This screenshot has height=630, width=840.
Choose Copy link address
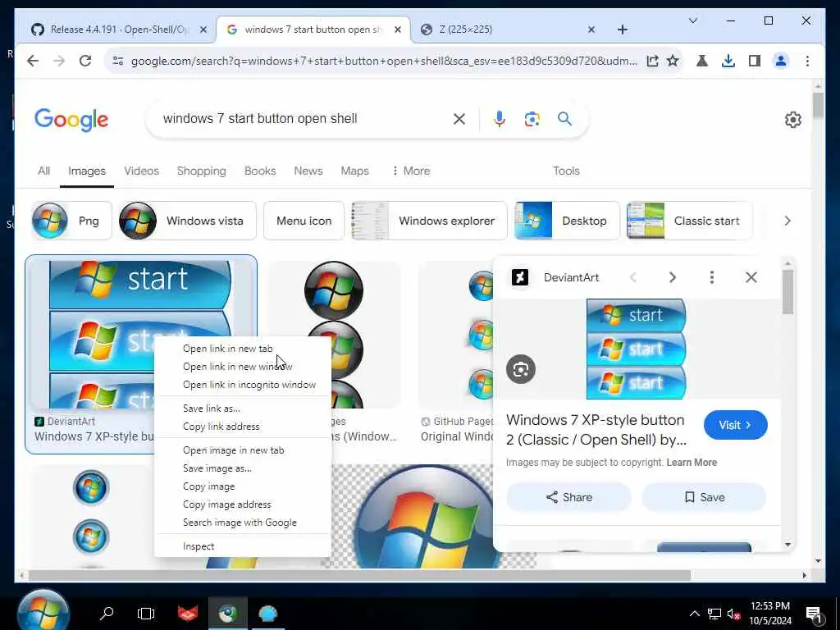pos(242,427)
